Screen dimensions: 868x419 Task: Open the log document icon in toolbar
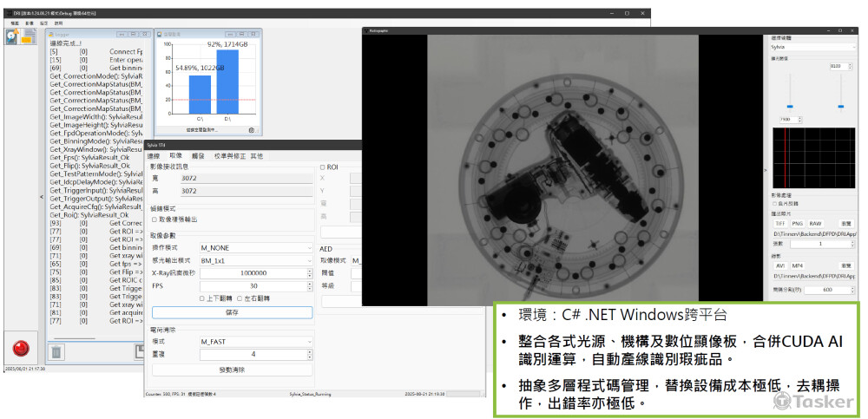[x=30, y=36]
